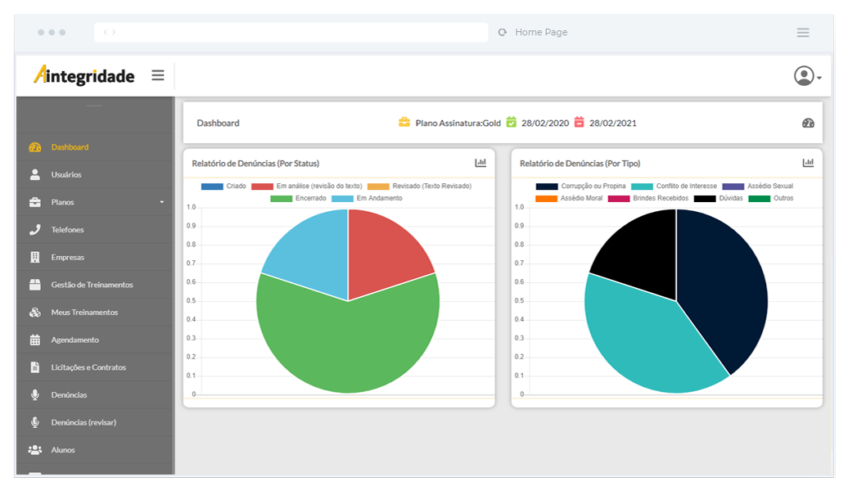Click the user profile avatar icon
848x504 pixels.
click(804, 76)
